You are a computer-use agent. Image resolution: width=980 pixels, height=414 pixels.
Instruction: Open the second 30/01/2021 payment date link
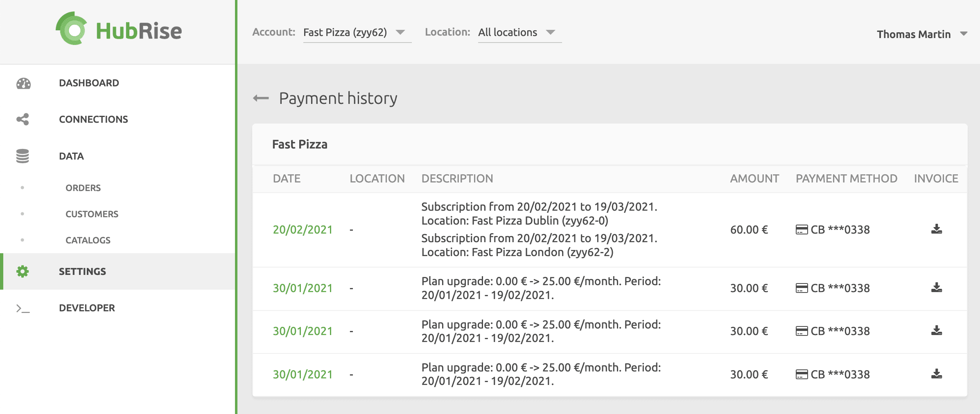tap(303, 331)
